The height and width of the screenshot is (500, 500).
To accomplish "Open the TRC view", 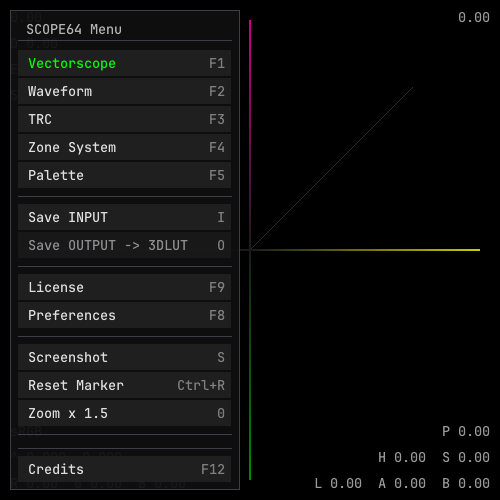I will point(124,119).
